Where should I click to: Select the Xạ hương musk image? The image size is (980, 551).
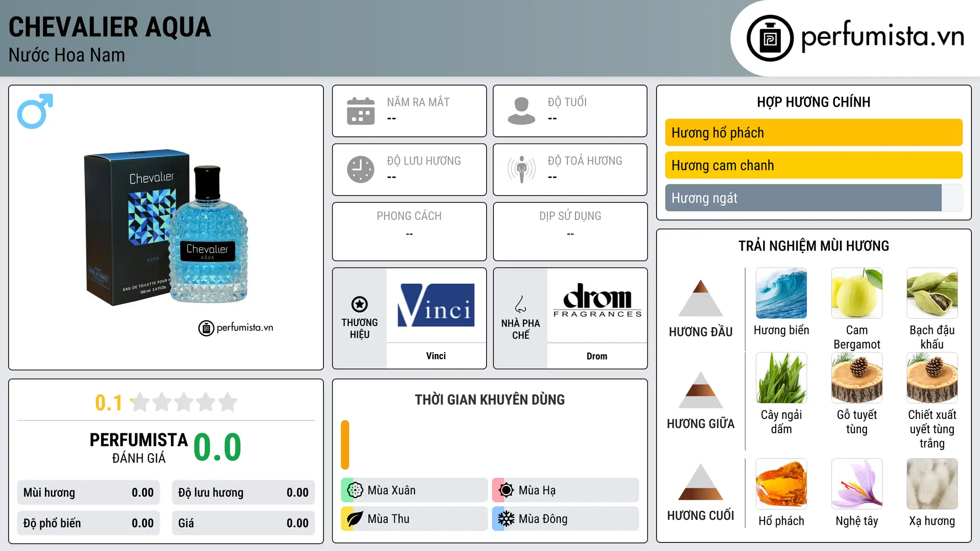[932, 484]
